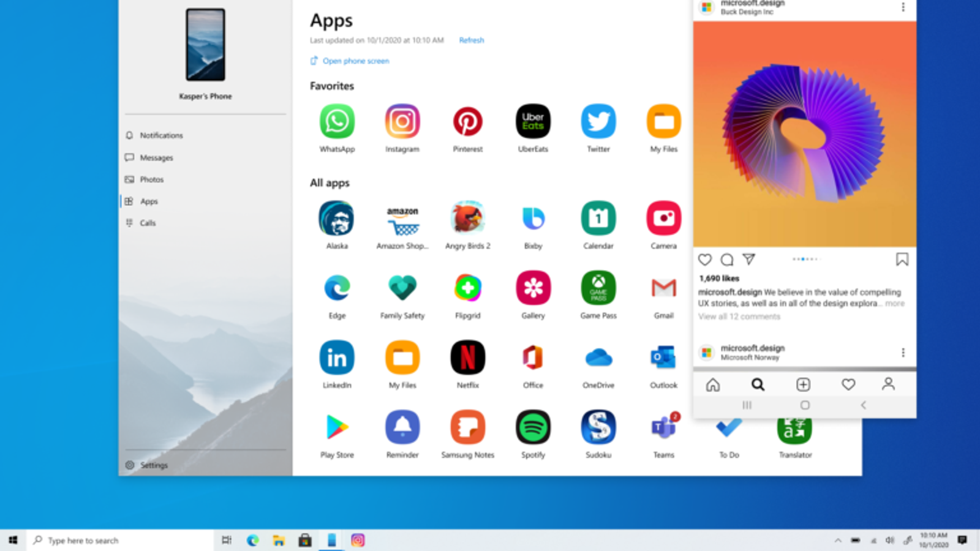
Task: Open the Office app
Action: pos(533,358)
